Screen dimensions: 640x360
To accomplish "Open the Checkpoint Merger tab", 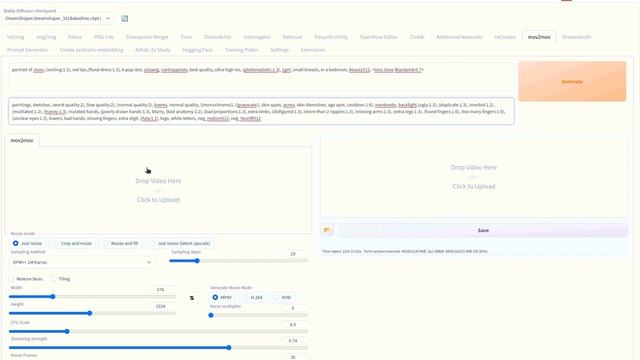I will point(147,37).
